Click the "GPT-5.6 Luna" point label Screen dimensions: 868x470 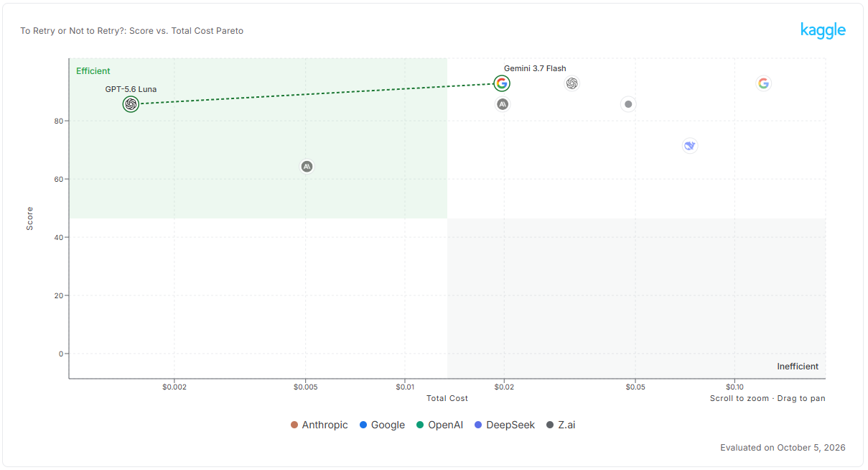click(131, 89)
